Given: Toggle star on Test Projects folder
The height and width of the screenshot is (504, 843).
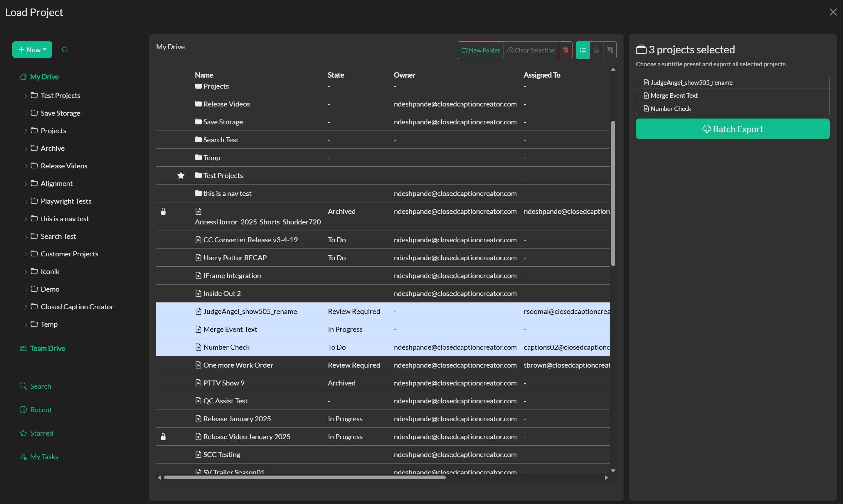Looking at the screenshot, I should pos(181,176).
